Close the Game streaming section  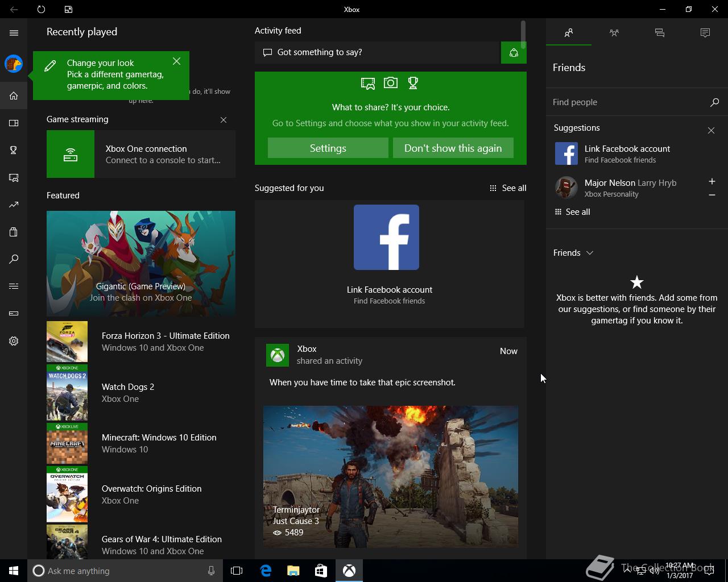[x=224, y=120]
